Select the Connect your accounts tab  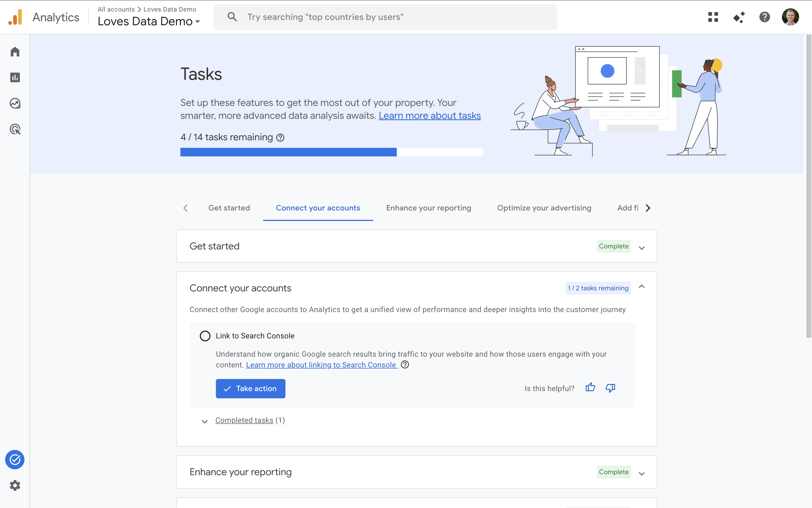(x=318, y=208)
